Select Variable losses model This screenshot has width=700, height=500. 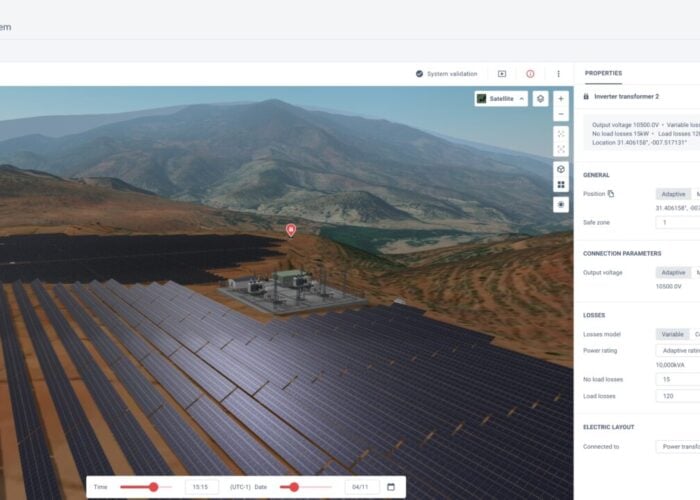(x=673, y=334)
